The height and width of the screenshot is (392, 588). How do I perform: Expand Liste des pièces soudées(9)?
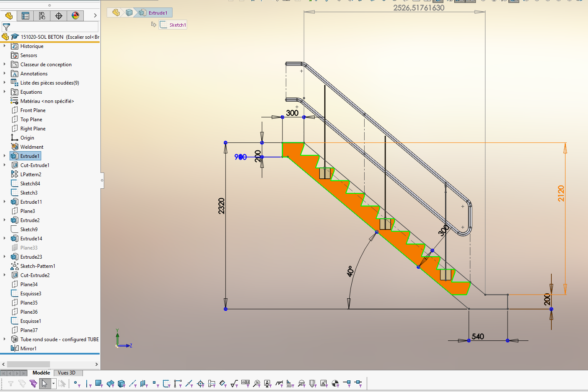pyautogui.click(x=5, y=83)
